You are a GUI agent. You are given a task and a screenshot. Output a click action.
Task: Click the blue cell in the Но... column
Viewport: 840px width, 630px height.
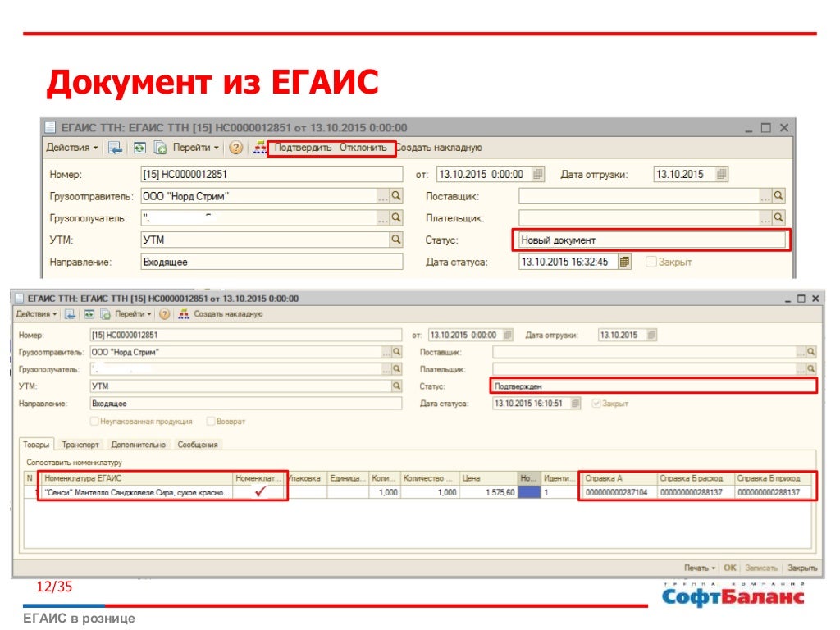(x=529, y=492)
